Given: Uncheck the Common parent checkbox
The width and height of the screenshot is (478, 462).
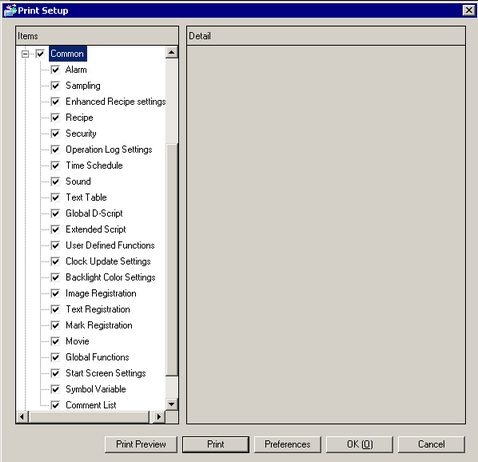Looking at the screenshot, I should 40,54.
